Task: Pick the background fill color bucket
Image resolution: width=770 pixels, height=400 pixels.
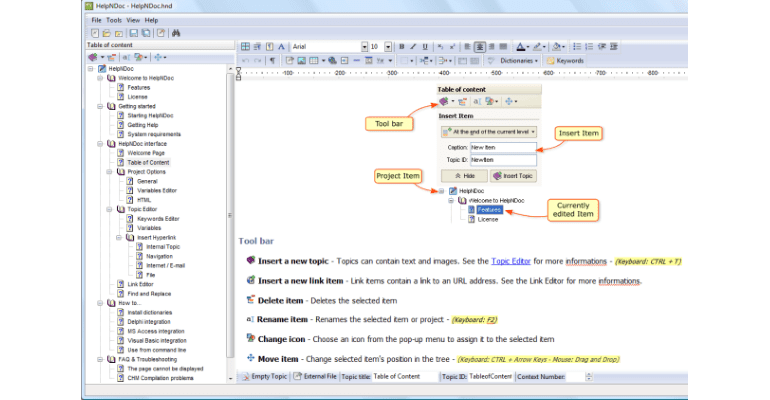Action: coord(556,47)
